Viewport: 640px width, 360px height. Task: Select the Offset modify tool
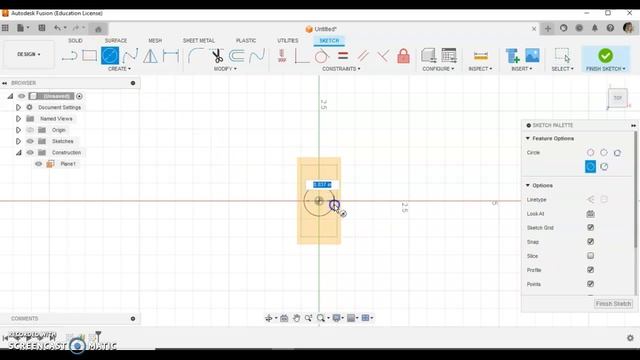click(x=237, y=56)
